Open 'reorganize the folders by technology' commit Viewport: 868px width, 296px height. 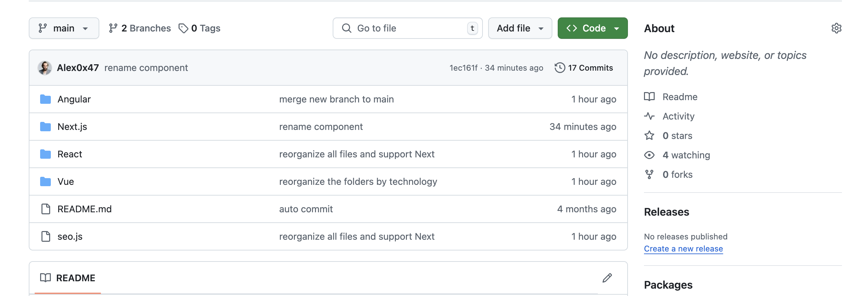[x=358, y=181]
